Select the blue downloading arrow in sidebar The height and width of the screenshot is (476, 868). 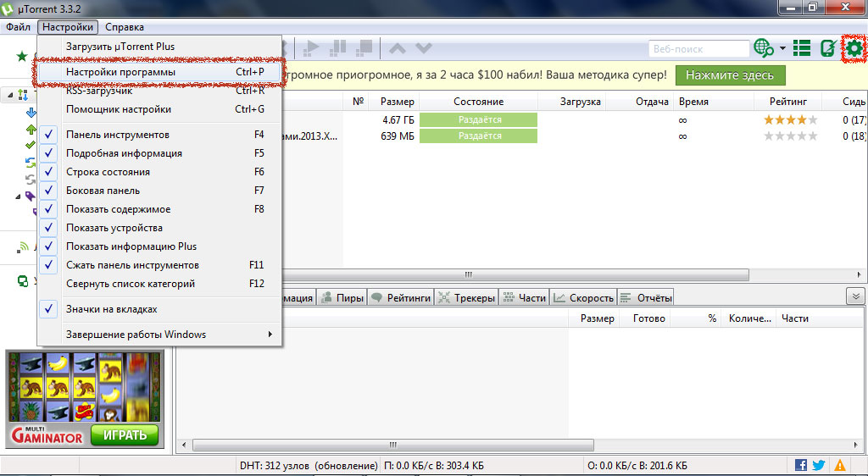click(x=31, y=113)
